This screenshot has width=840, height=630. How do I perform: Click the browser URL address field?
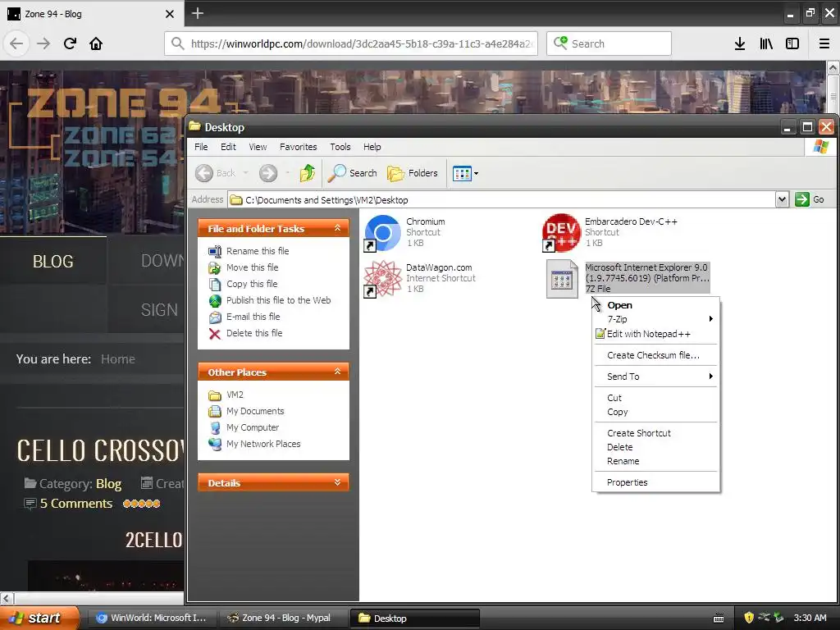351,43
